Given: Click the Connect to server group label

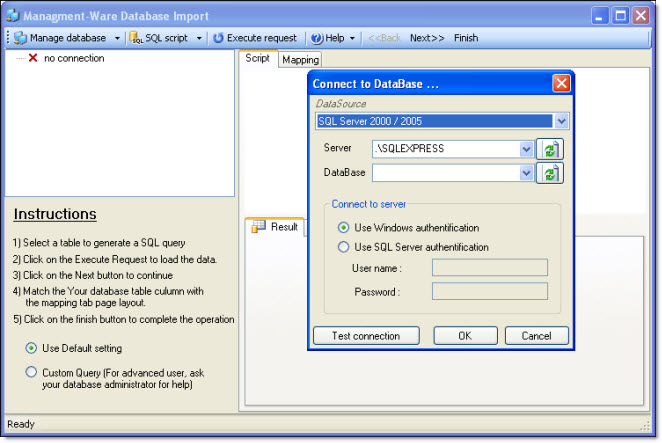Looking at the screenshot, I should pyautogui.click(x=369, y=204).
